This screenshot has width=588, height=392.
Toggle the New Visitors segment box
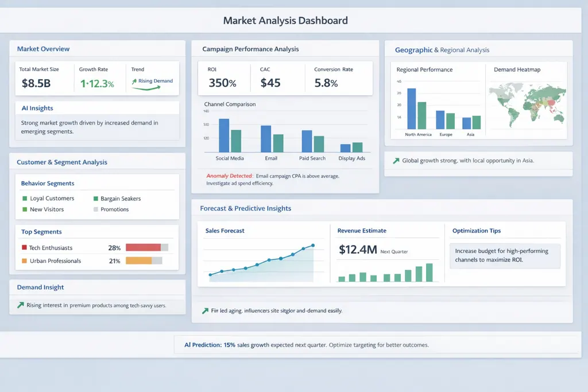pyautogui.click(x=25, y=209)
